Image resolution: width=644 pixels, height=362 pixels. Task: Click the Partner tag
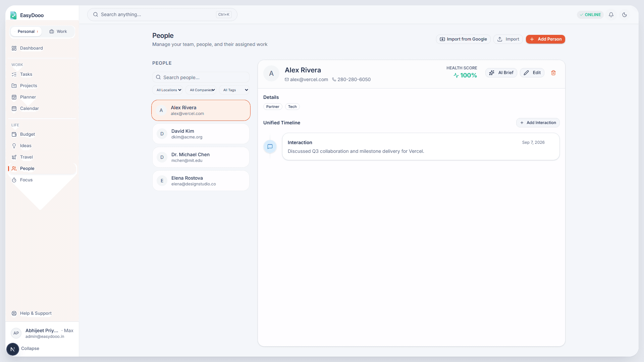tap(273, 107)
